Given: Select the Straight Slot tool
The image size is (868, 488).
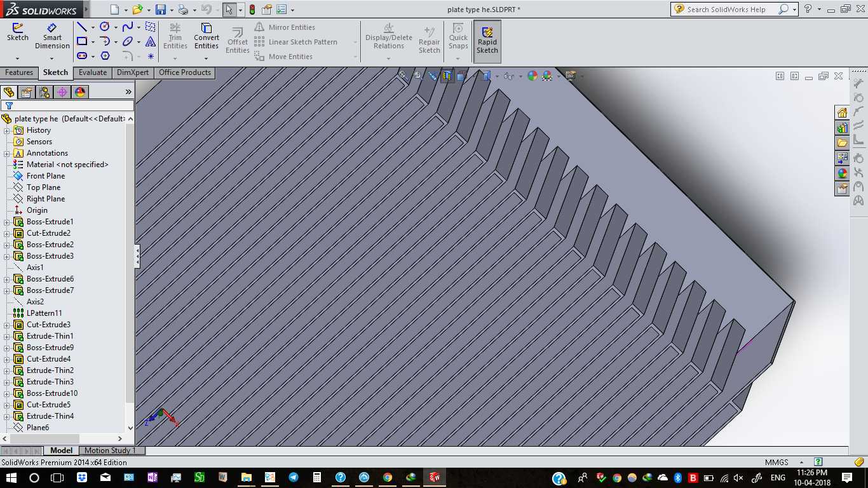Looking at the screenshot, I should pyautogui.click(x=82, y=56).
